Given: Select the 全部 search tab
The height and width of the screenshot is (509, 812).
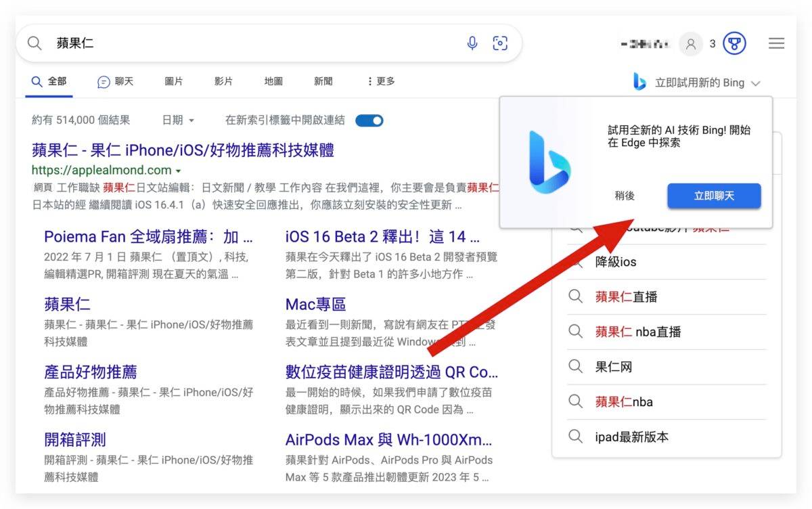Looking at the screenshot, I should pyautogui.click(x=49, y=81).
